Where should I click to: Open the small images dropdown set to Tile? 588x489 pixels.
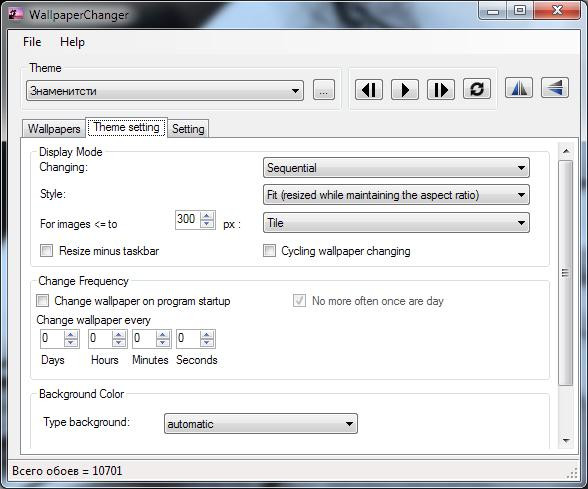click(396, 223)
